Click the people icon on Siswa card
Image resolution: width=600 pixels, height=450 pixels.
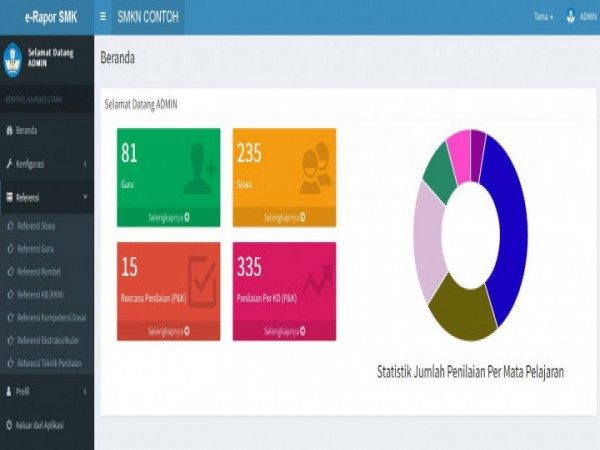click(316, 168)
